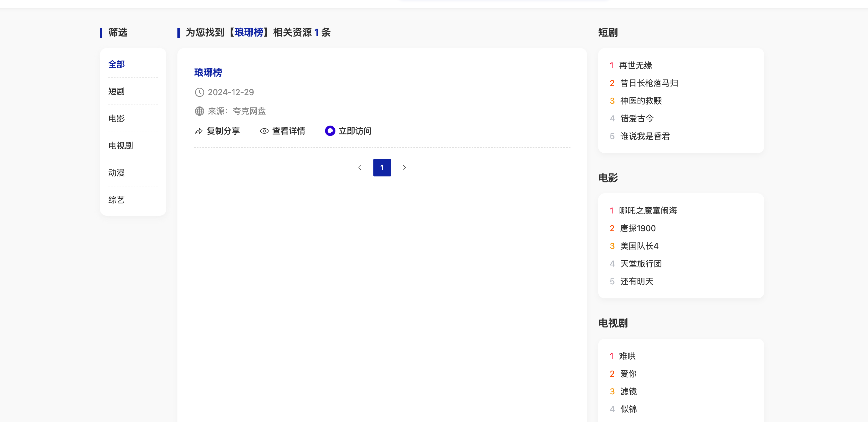Open 再世无缘 in short drama ranking

point(636,66)
